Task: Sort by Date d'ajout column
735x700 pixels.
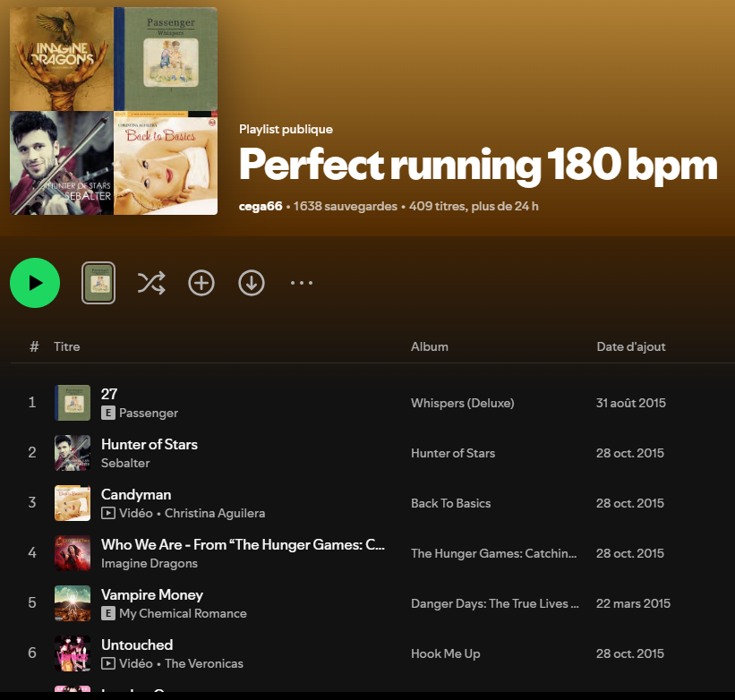Action: [x=631, y=346]
